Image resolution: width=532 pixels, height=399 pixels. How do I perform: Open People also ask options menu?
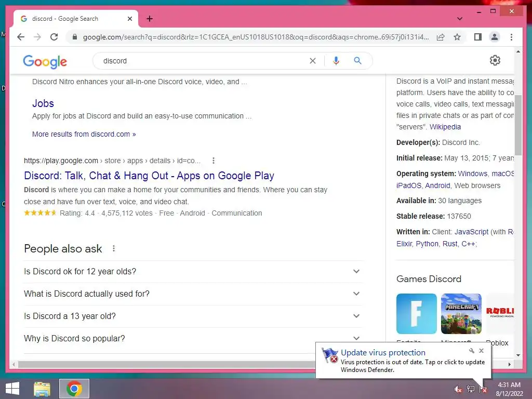coord(114,249)
